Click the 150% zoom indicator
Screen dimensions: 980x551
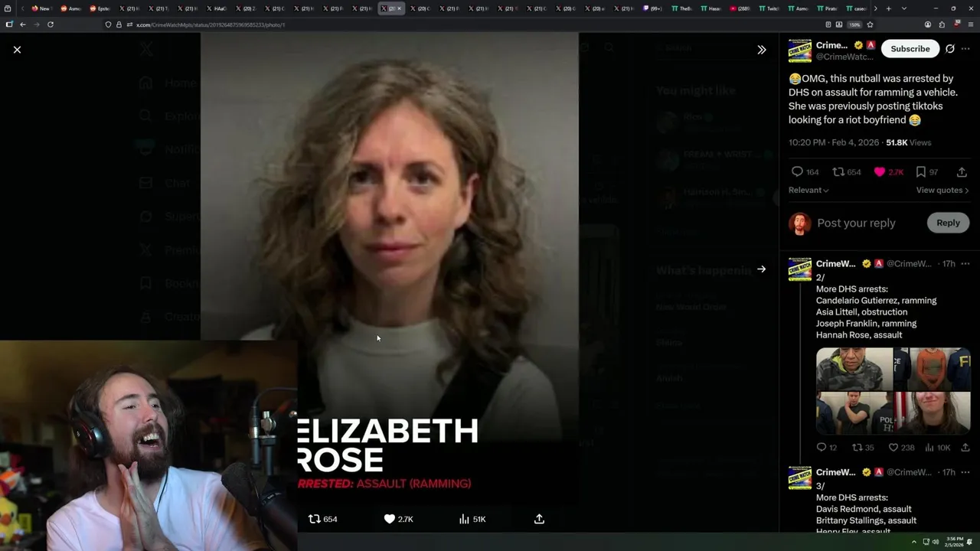point(854,24)
